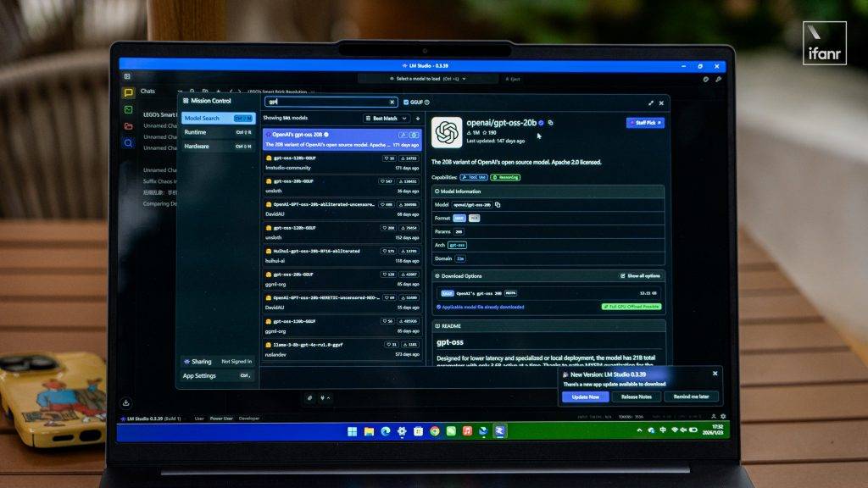Open the Developer terminal icon in sidebar
Image resolution: width=868 pixels, height=488 pixels.
tap(128, 109)
